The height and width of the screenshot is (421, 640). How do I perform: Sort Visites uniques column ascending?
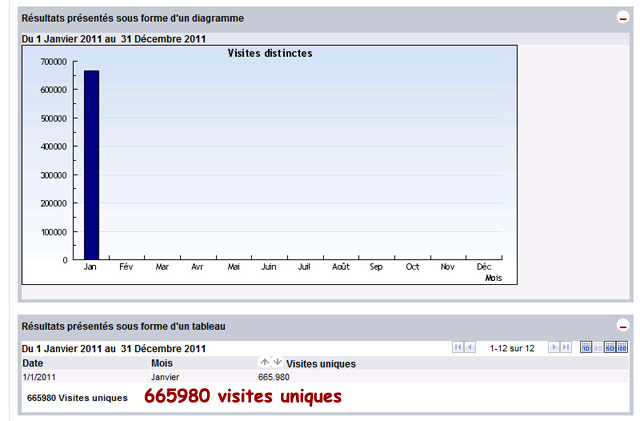pos(265,362)
